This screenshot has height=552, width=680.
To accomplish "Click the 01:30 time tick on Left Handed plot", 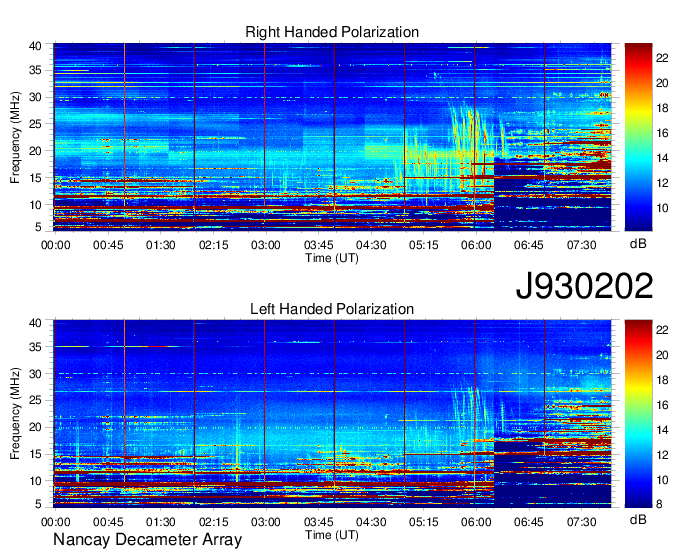I will click(x=160, y=522).
